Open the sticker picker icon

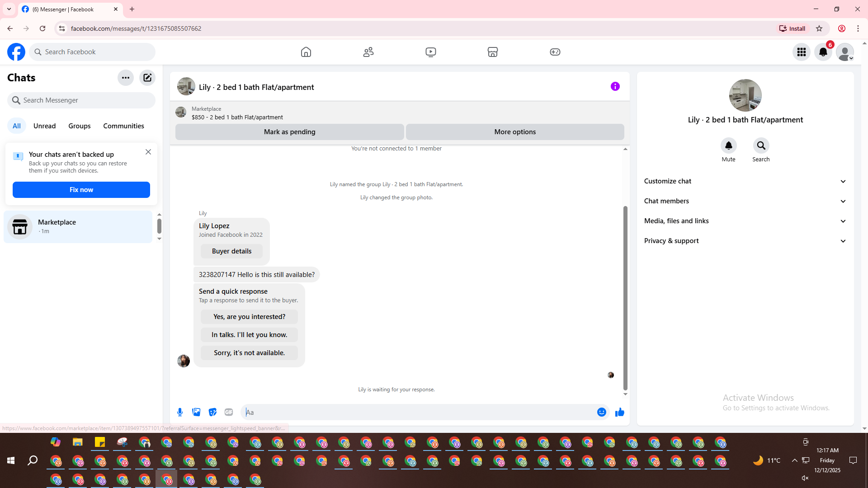pos(212,412)
